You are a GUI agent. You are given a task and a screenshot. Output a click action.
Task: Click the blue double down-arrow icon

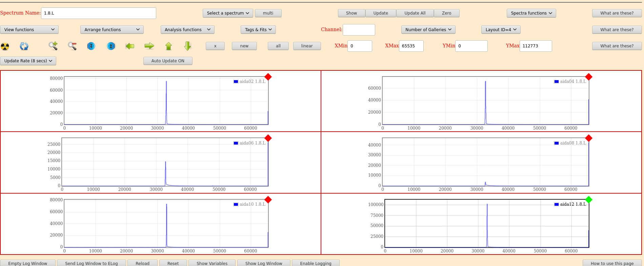pos(91,46)
